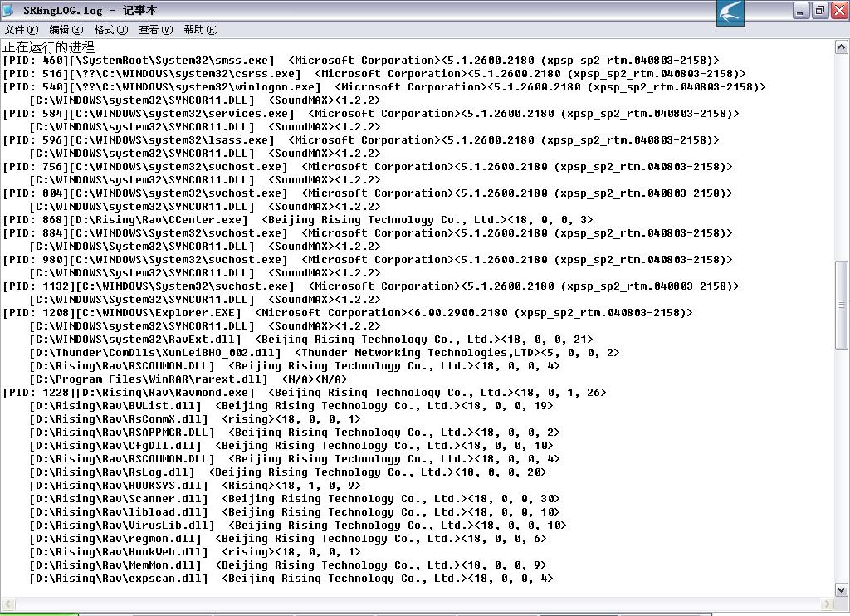Click the VirusLib.dll line
Screen dimensions: 850x616
click(x=298, y=526)
